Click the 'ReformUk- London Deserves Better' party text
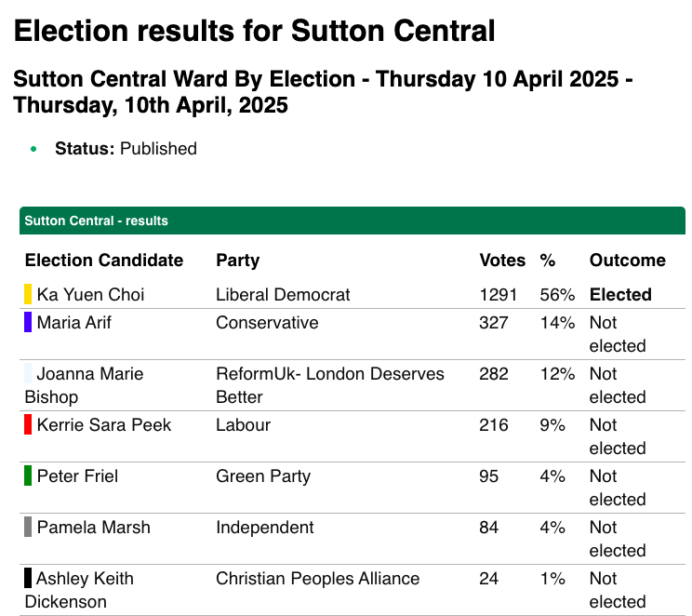The height and width of the screenshot is (616, 692). [330, 385]
